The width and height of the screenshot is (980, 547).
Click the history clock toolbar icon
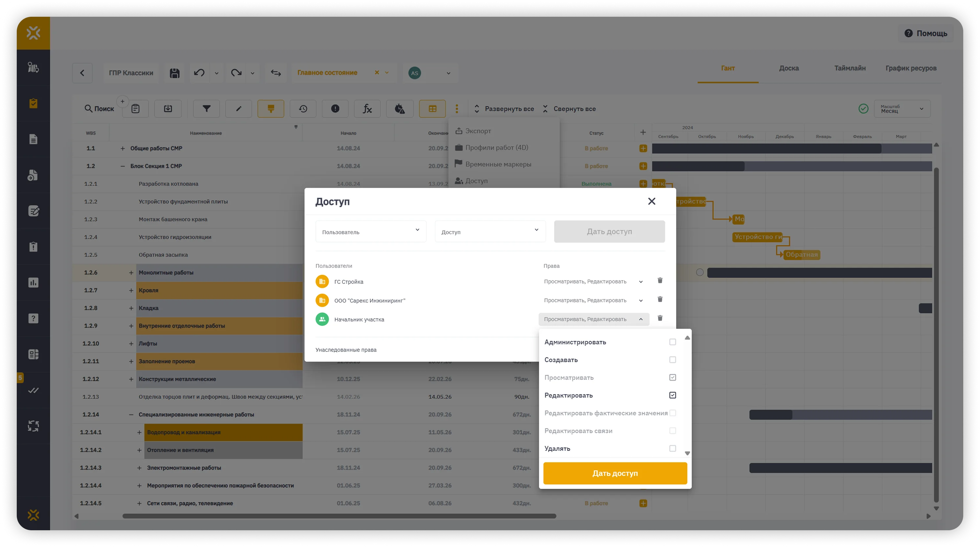click(x=303, y=109)
